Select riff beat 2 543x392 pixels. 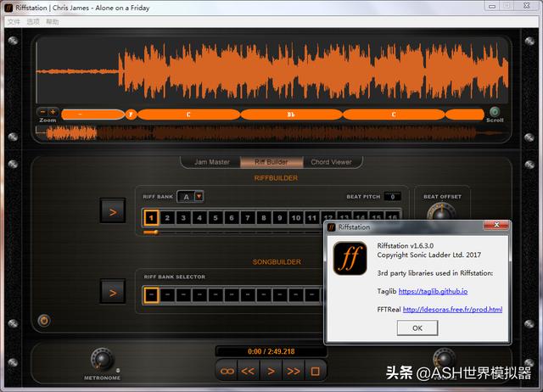pos(167,218)
